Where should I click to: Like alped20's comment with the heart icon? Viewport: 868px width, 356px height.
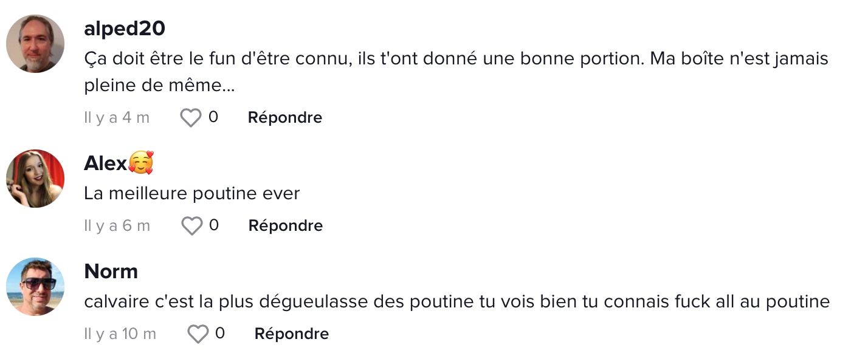(190, 118)
